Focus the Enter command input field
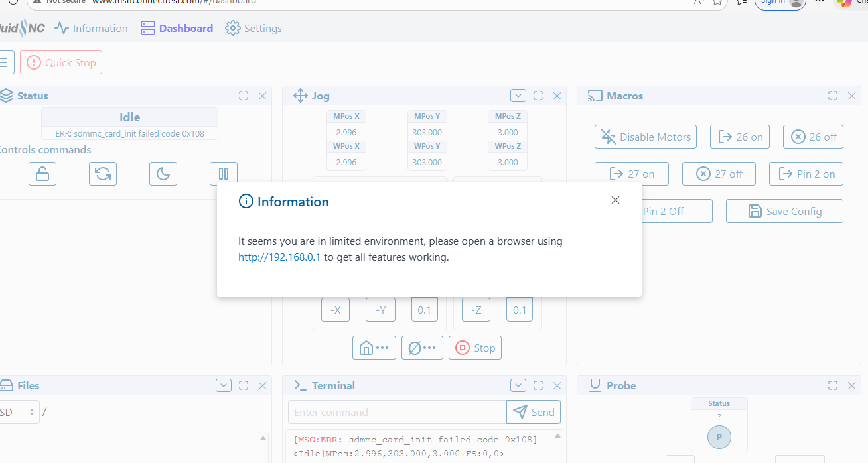 pos(397,412)
